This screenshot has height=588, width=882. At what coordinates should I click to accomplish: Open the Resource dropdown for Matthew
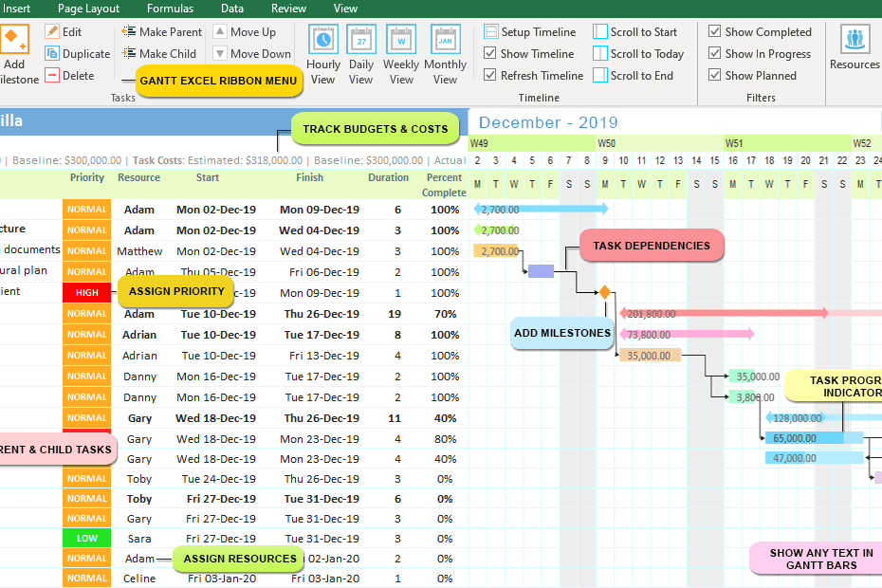138,251
